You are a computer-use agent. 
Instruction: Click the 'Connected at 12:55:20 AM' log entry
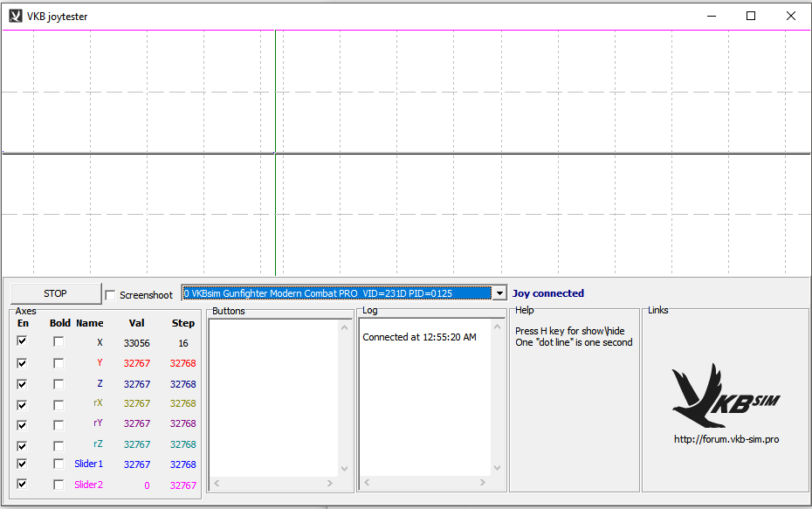[x=419, y=337]
